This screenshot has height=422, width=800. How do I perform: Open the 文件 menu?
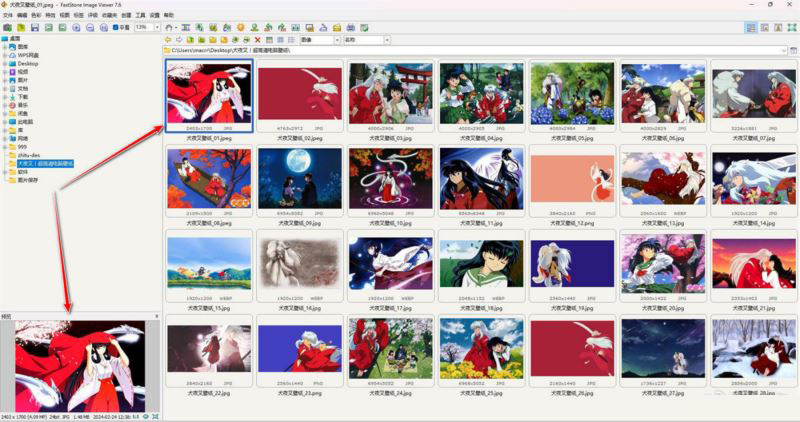tap(8, 15)
